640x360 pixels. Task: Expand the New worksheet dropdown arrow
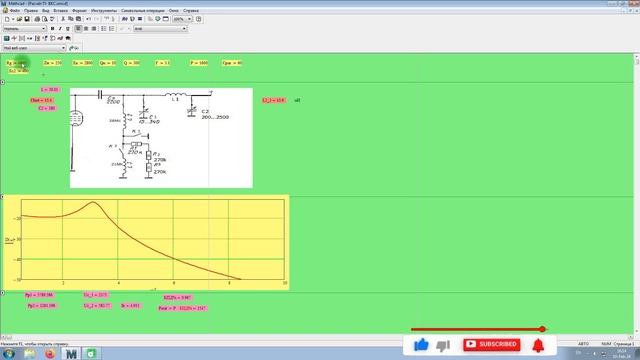13,19
